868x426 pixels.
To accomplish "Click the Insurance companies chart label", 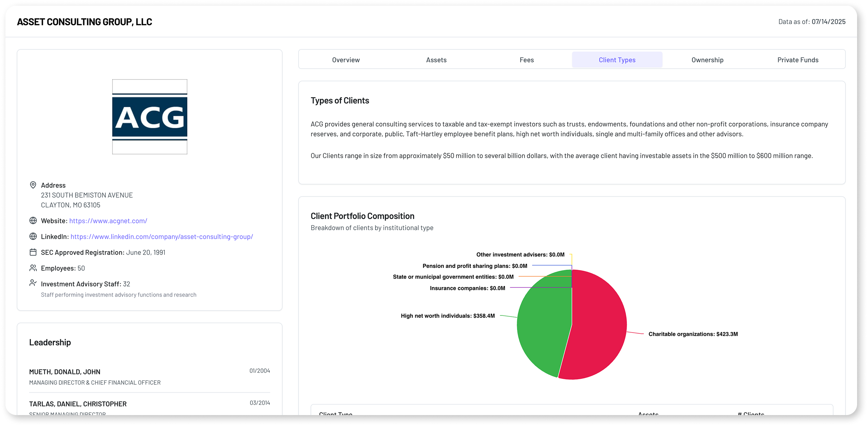I will [467, 288].
